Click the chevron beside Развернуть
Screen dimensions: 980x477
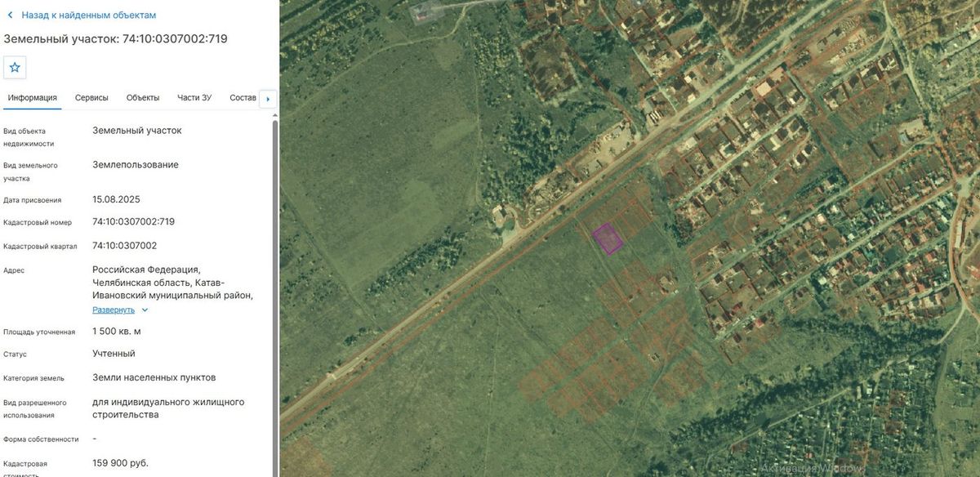145,310
